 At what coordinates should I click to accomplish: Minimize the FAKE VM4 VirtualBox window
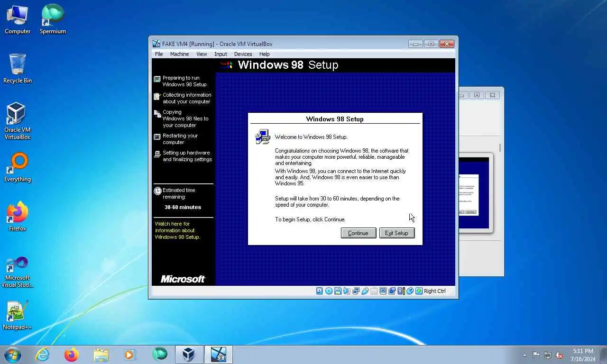click(415, 44)
